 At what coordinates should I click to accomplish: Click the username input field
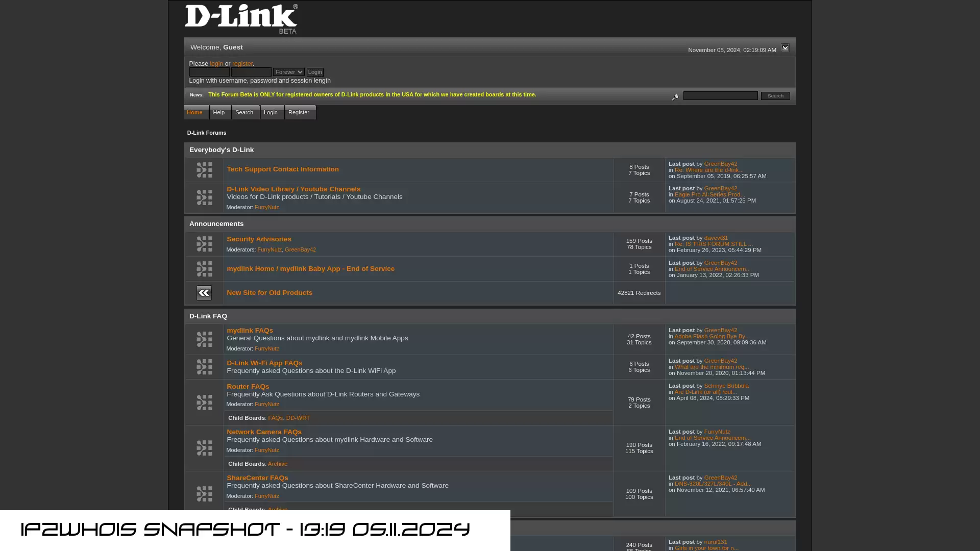tap(209, 72)
